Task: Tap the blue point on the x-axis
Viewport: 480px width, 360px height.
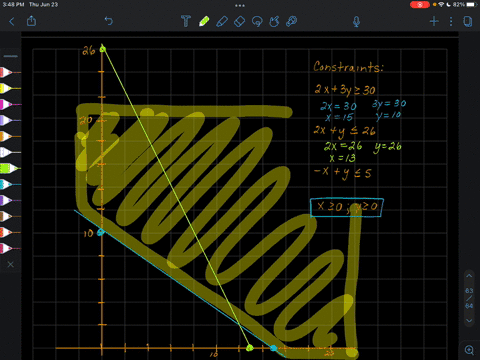Action: click(x=273, y=348)
